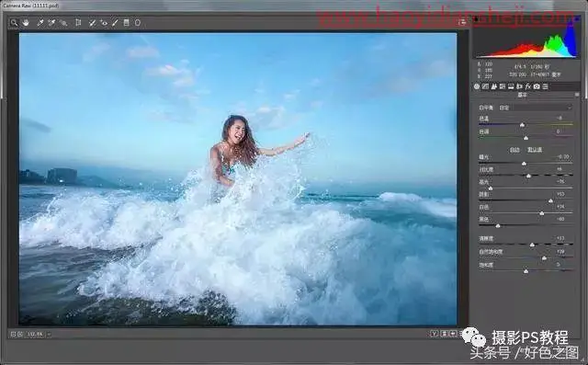Select the Zoom tool in toolbar

point(14,23)
